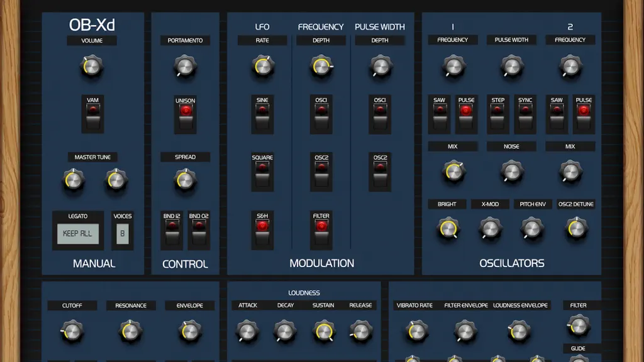Click the Vibrato Rate knob
This screenshot has height=362, width=644.
click(416, 331)
